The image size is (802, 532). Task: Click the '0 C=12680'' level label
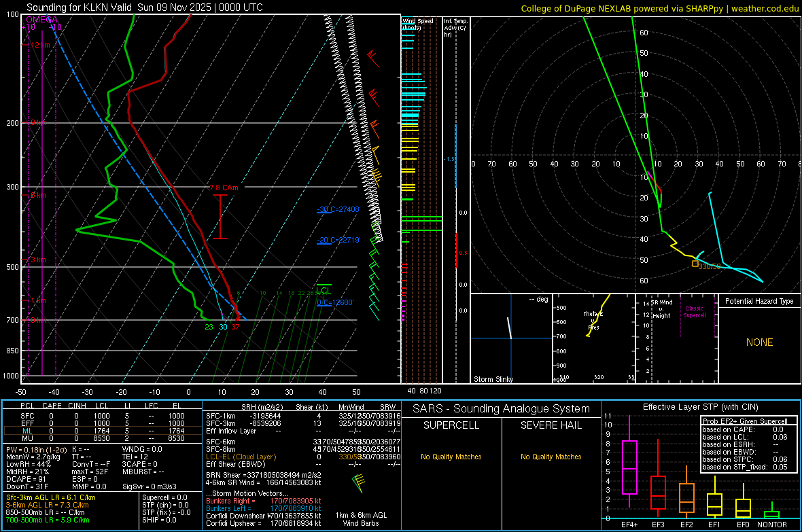click(x=335, y=302)
